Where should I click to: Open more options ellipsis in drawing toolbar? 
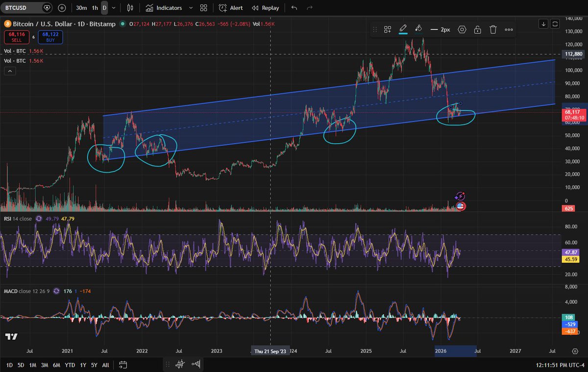tap(509, 30)
